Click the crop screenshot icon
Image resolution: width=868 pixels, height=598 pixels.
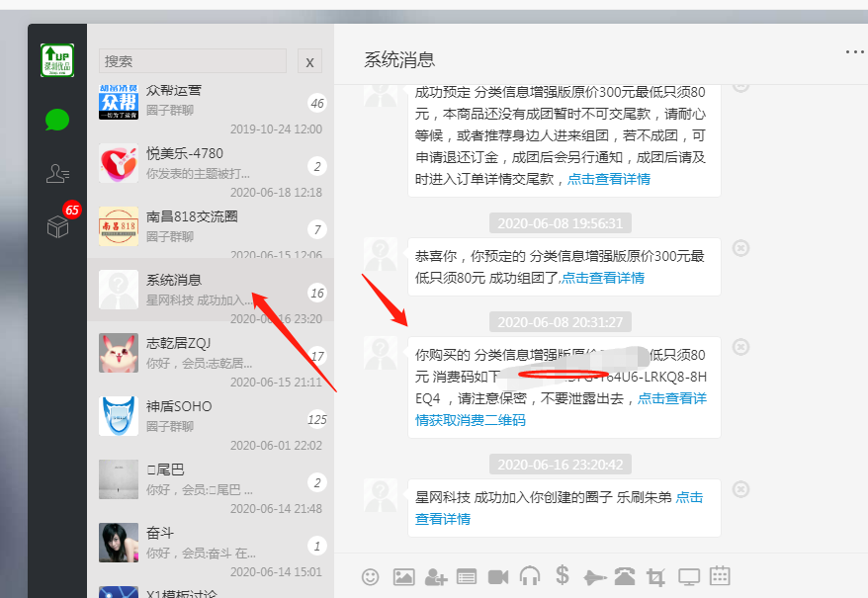tap(655, 576)
